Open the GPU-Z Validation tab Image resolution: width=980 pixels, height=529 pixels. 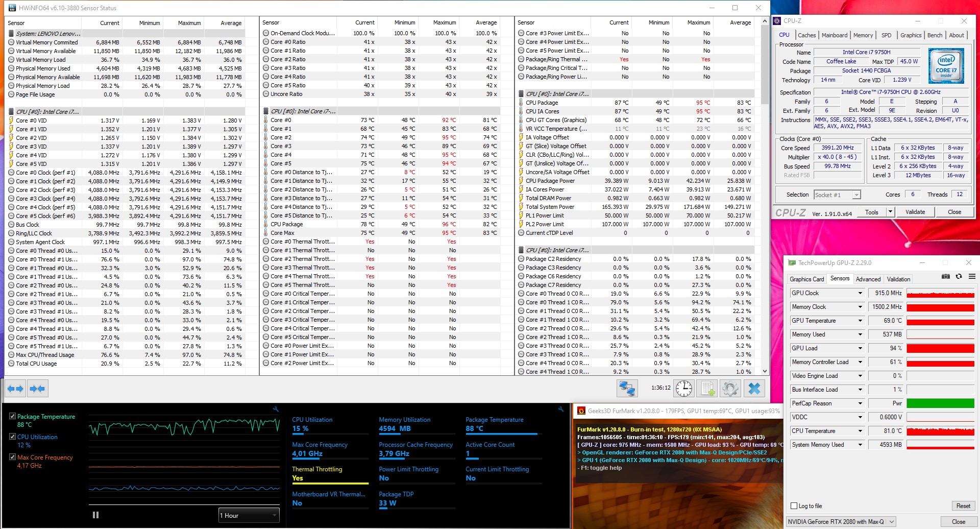(x=898, y=279)
